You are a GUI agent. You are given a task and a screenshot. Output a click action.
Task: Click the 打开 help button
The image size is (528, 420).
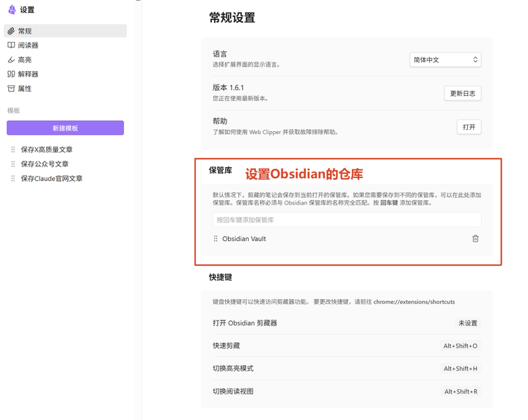(x=469, y=127)
